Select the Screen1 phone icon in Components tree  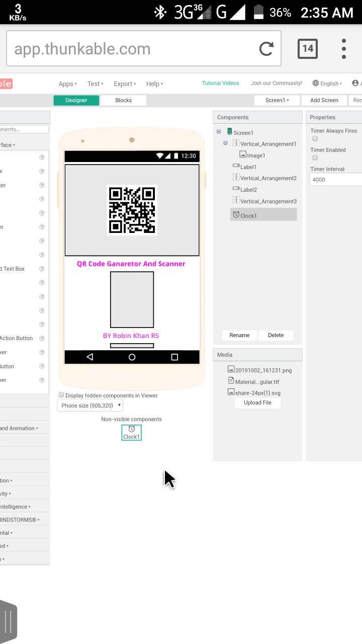(x=230, y=132)
